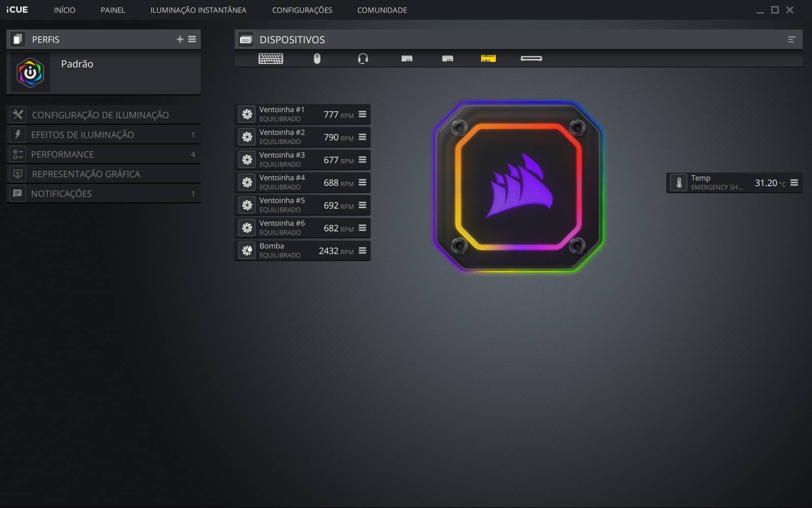
Task: Select the Padrão profile name
Action: [x=77, y=64]
